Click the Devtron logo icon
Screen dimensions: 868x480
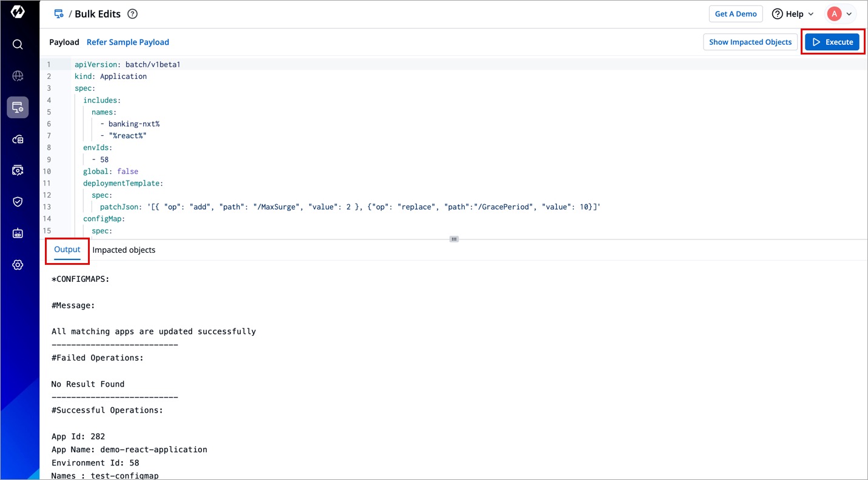(18, 12)
